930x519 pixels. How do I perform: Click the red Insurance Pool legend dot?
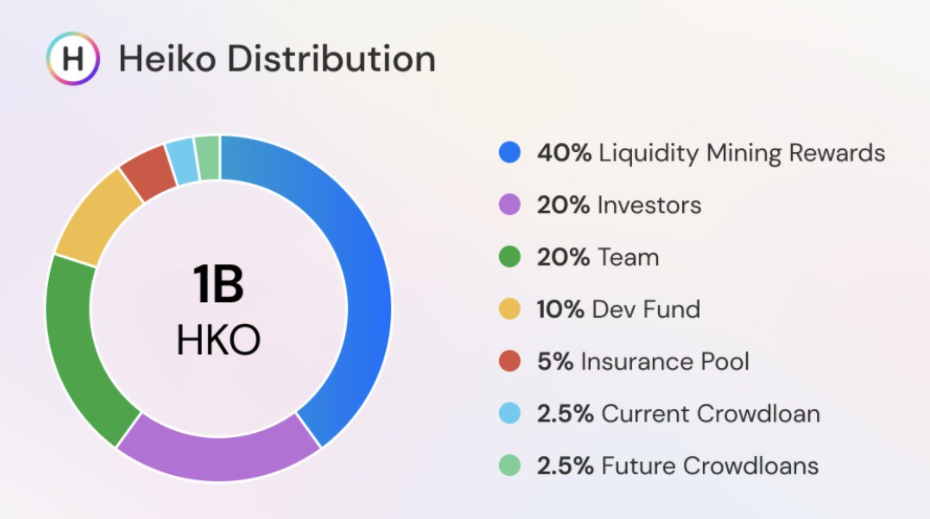509,361
